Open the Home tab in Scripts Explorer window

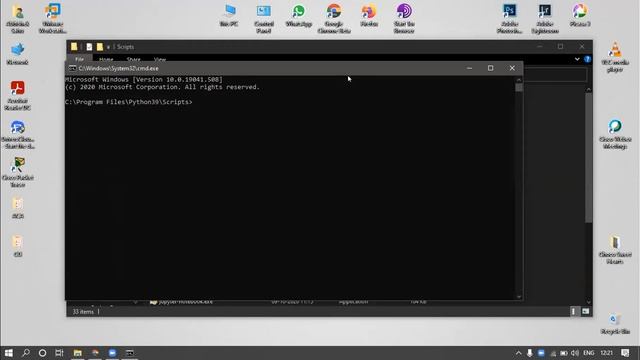[x=106, y=60]
